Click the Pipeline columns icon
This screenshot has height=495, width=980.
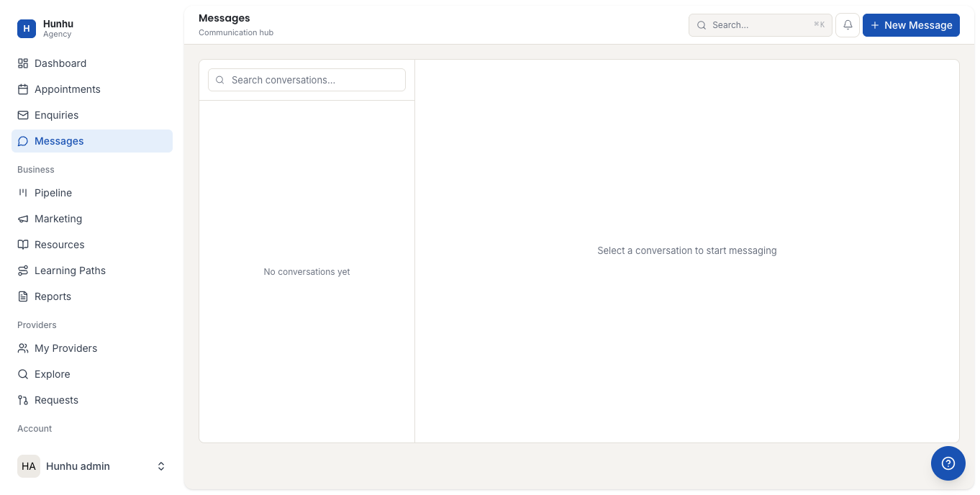point(23,193)
